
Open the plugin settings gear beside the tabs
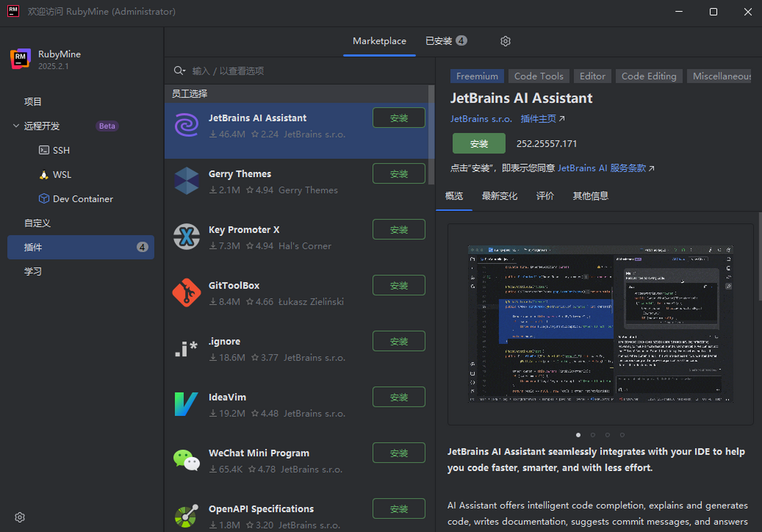tap(505, 41)
